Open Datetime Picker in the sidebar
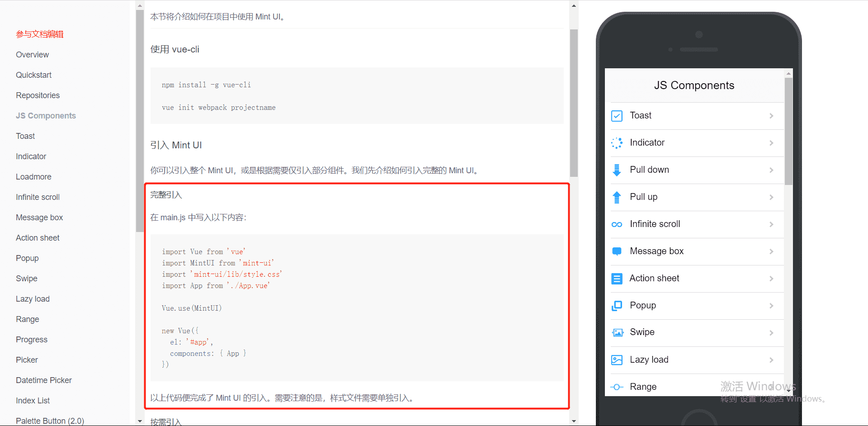 click(x=44, y=380)
